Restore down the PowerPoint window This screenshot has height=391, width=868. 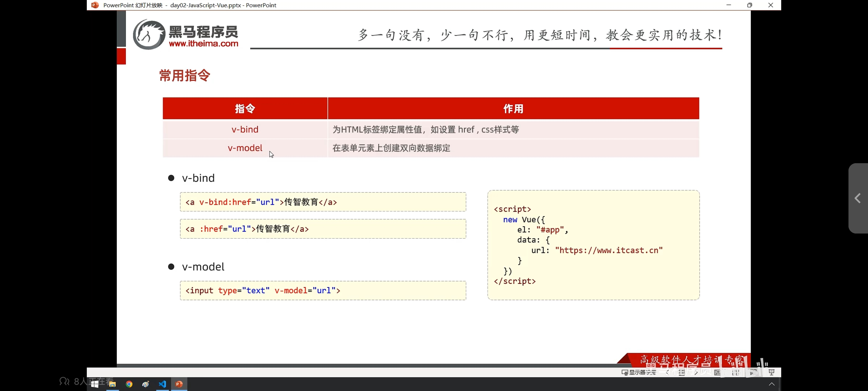coord(749,5)
